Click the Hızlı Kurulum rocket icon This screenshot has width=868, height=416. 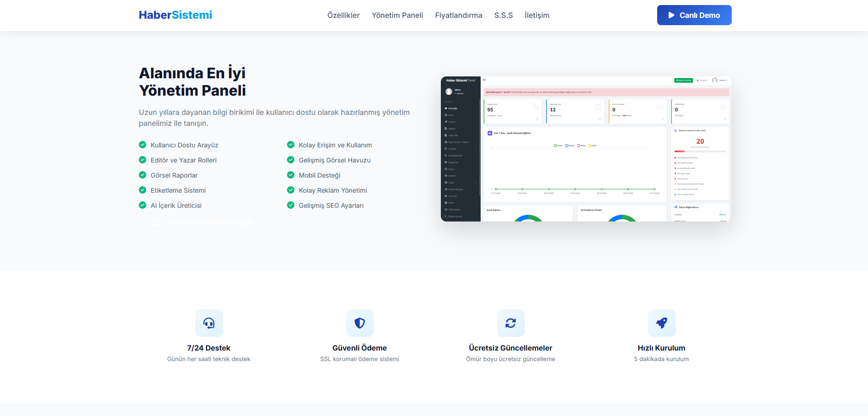(x=661, y=323)
